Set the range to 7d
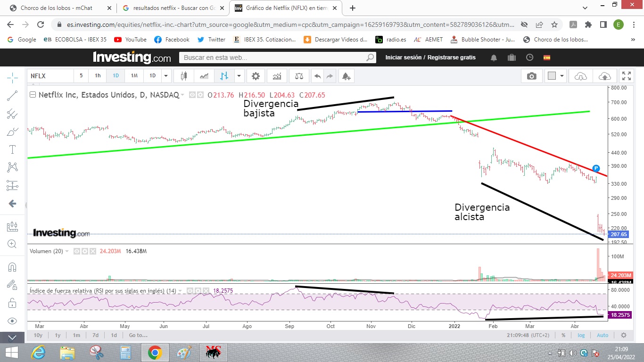 tap(95, 335)
